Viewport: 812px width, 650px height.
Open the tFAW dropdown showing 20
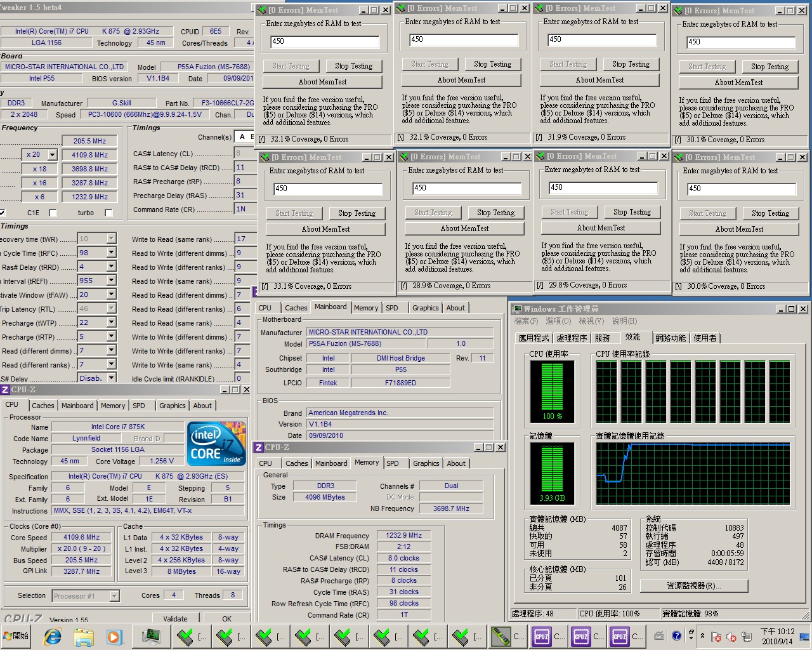[111, 295]
